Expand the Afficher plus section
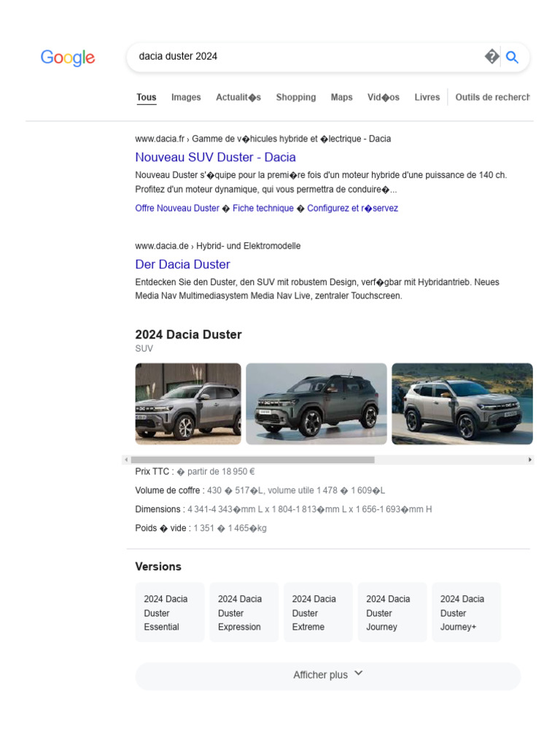560x747 pixels. pyautogui.click(x=327, y=675)
